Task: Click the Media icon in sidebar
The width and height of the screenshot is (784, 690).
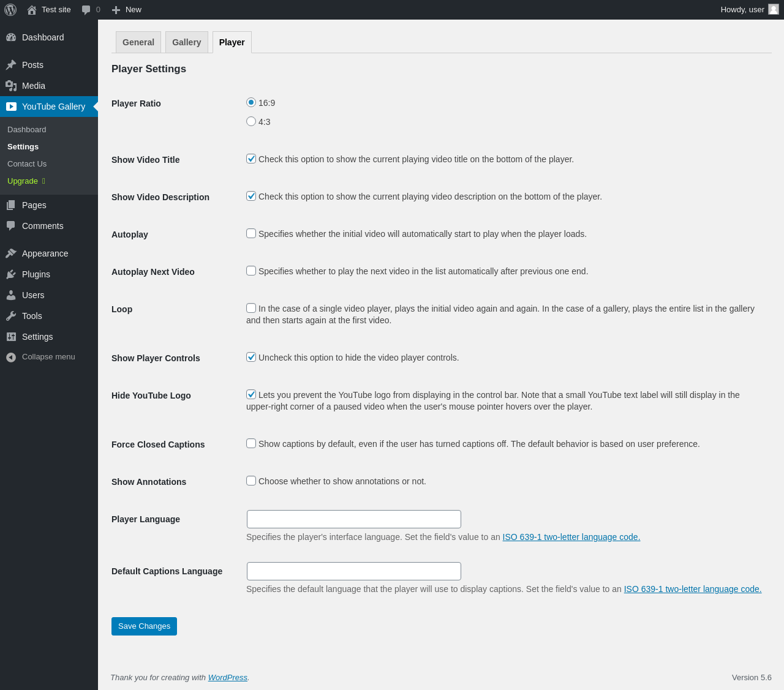Action: pos(11,86)
